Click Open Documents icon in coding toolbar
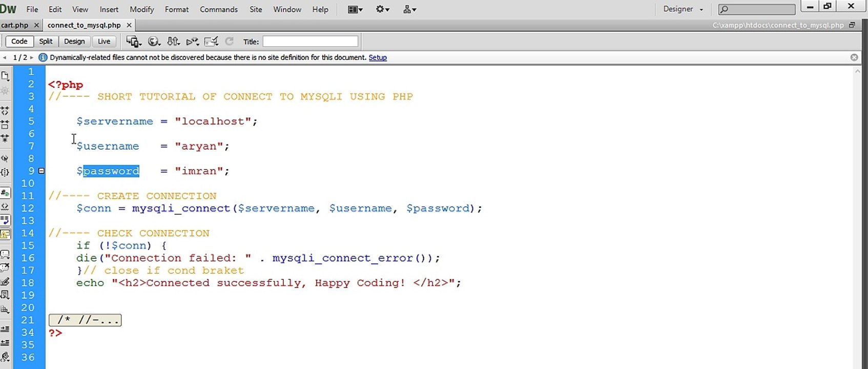This screenshot has width=868, height=369. pyautogui.click(x=5, y=76)
